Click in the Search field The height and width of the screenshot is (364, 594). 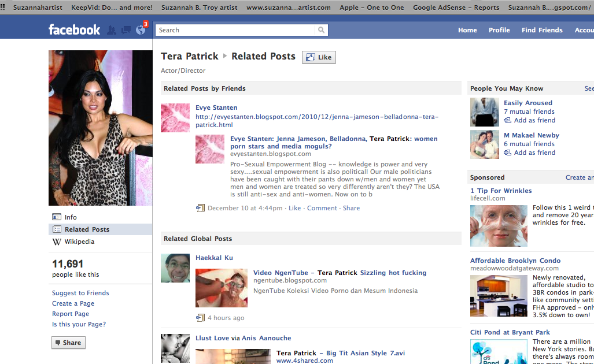point(235,30)
